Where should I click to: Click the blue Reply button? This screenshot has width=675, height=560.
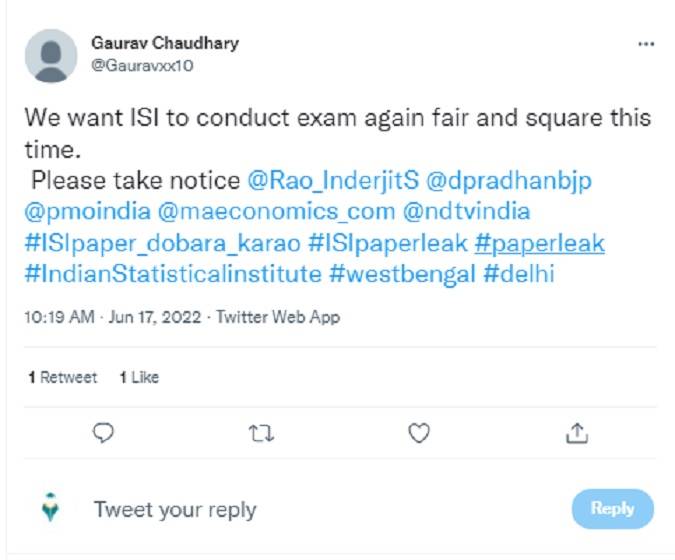click(612, 509)
